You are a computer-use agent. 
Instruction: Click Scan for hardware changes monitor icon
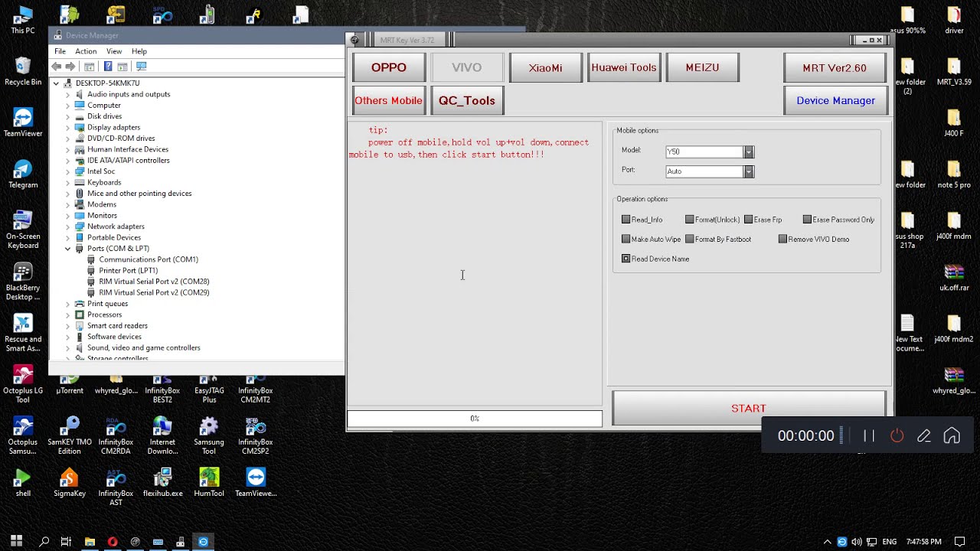tap(142, 67)
